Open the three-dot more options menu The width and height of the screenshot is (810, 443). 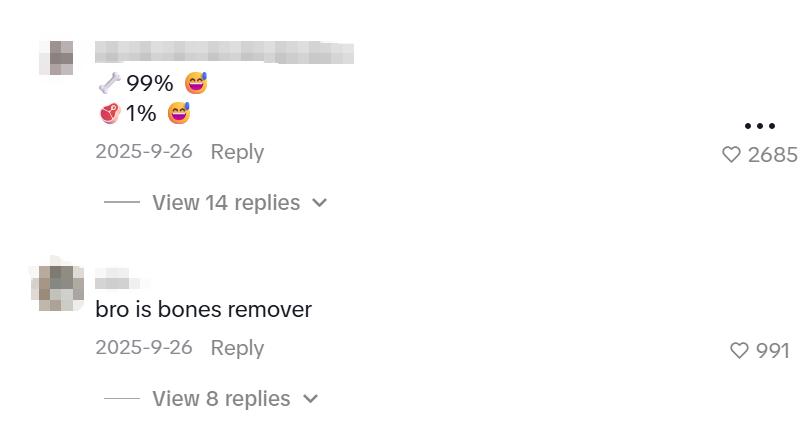tap(760, 125)
